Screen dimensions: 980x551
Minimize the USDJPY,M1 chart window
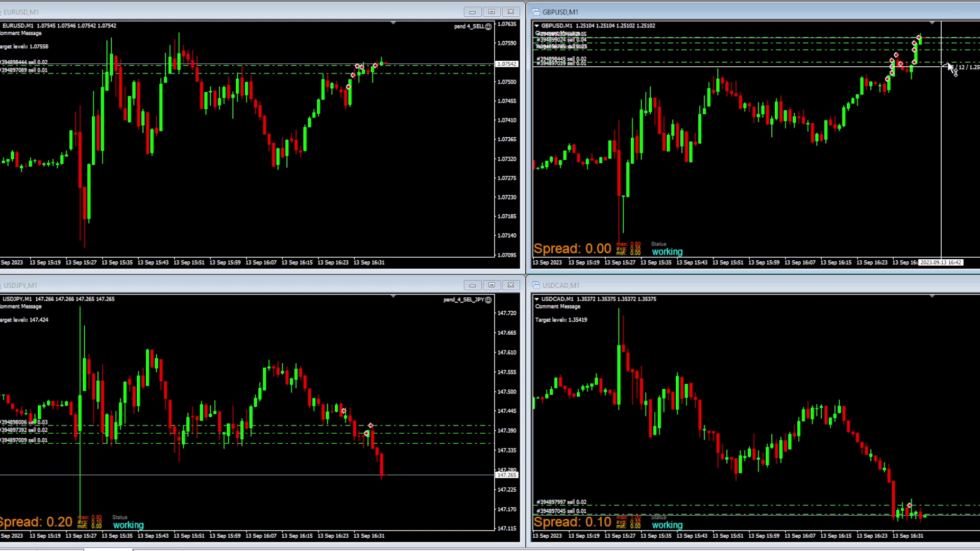point(473,285)
